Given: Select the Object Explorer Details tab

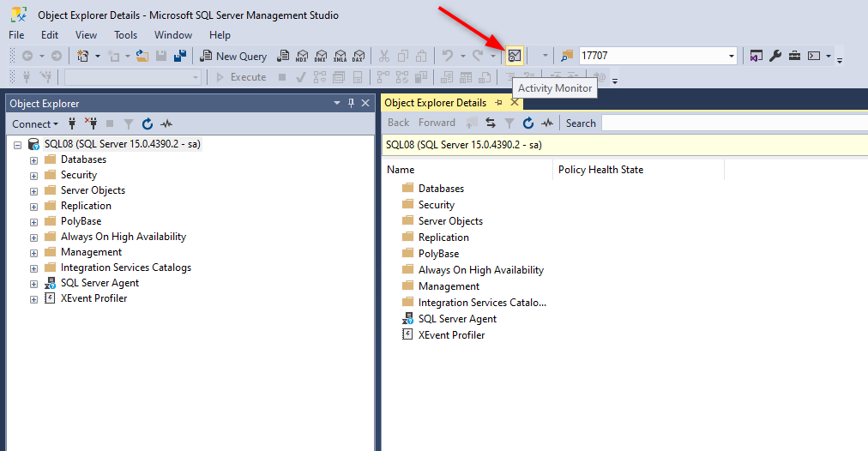Looking at the screenshot, I should point(435,103).
